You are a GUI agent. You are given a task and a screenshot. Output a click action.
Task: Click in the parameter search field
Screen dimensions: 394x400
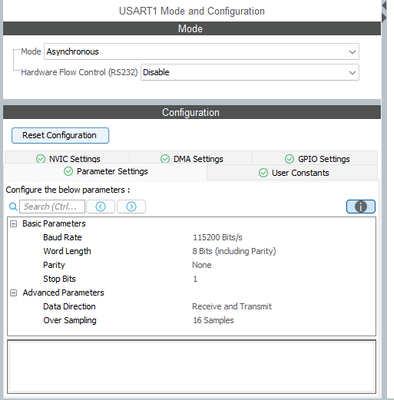52,207
